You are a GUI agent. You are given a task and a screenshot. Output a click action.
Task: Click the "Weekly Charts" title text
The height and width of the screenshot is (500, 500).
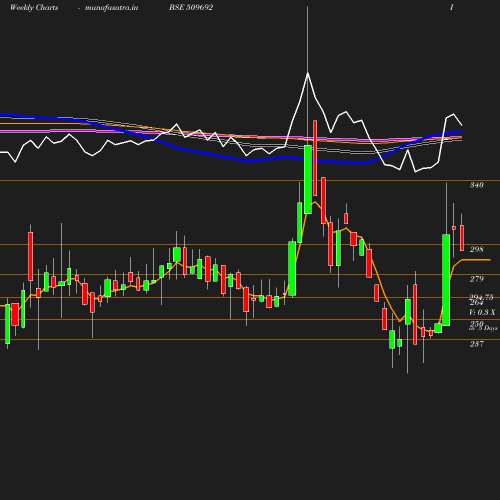34,8
